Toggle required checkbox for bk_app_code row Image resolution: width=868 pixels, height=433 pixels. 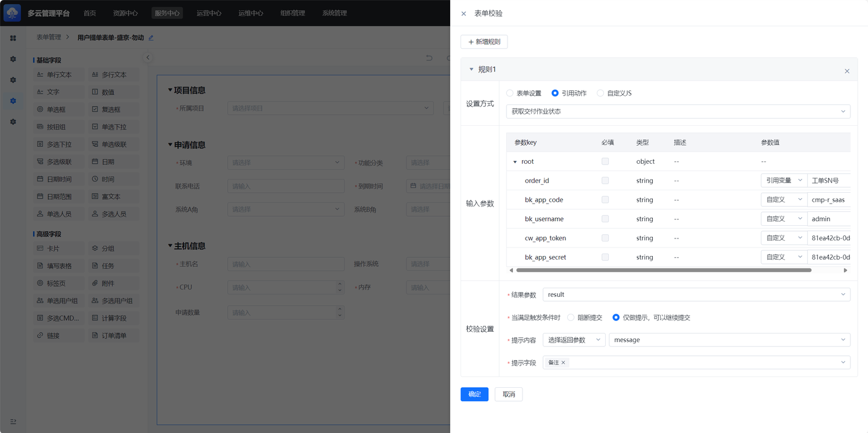(605, 200)
